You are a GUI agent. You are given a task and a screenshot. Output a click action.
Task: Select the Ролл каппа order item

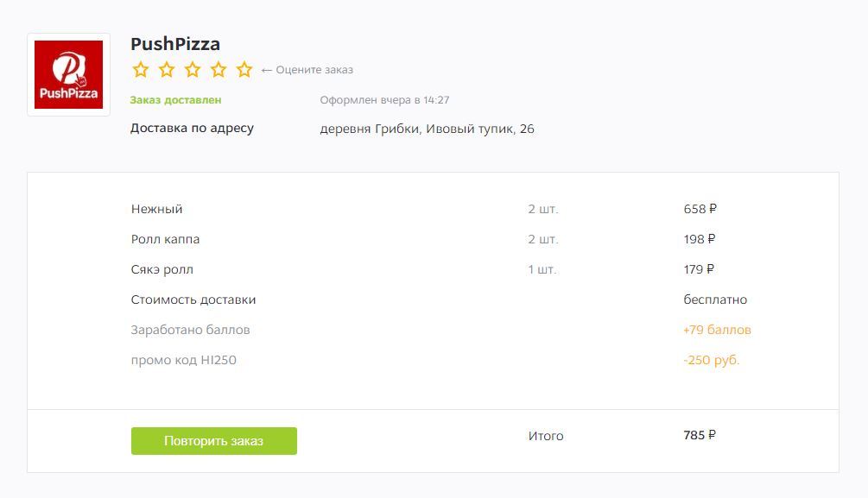coord(165,239)
